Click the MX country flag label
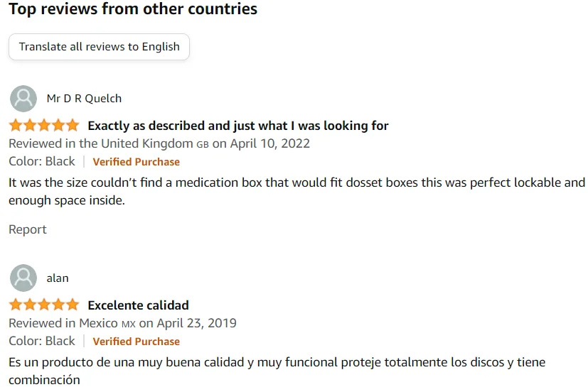 pos(129,324)
